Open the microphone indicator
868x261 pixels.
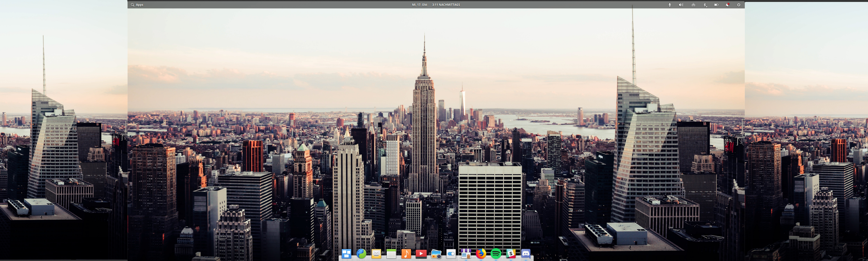(x=670, y=5)
